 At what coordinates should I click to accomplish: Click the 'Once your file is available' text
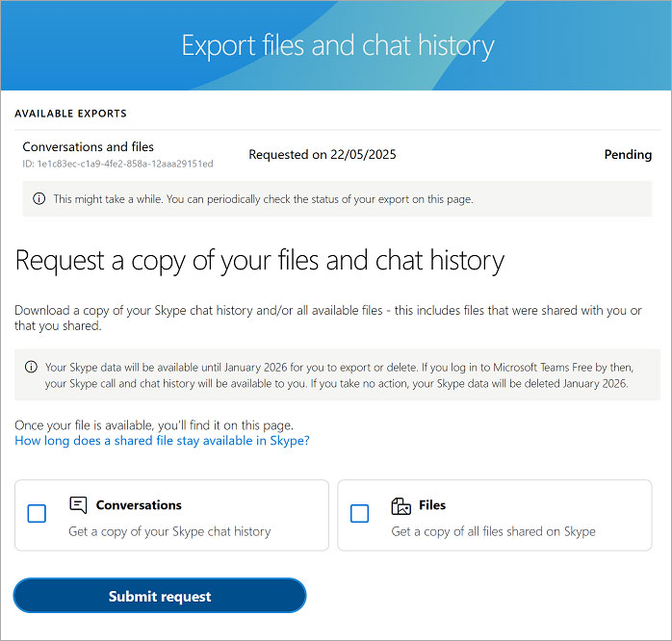pyautogui.click(x=154, y=424)
